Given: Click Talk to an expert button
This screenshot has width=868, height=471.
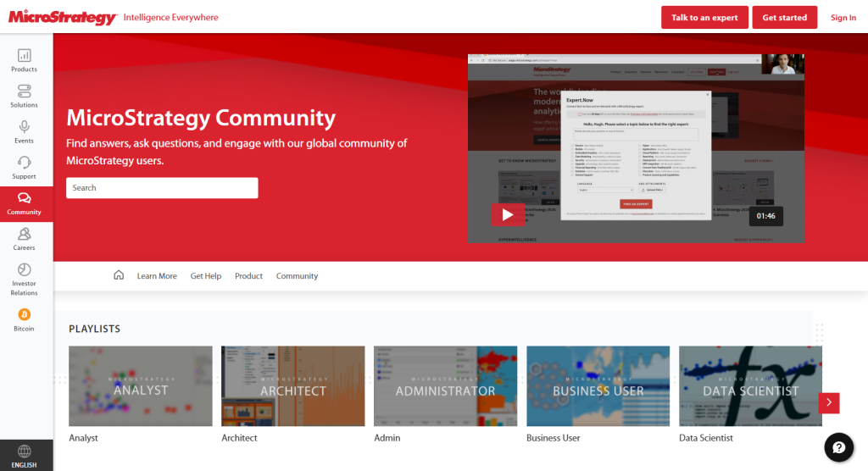Looking at the screenshot, I should pyautogui.click(x=704, y=17).
